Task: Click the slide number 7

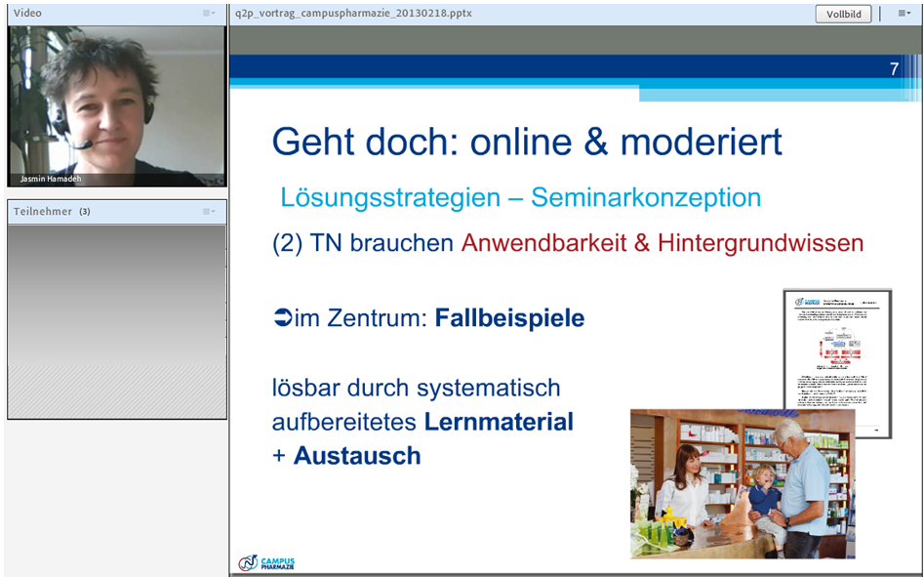Action: click(x=894, y=69)
